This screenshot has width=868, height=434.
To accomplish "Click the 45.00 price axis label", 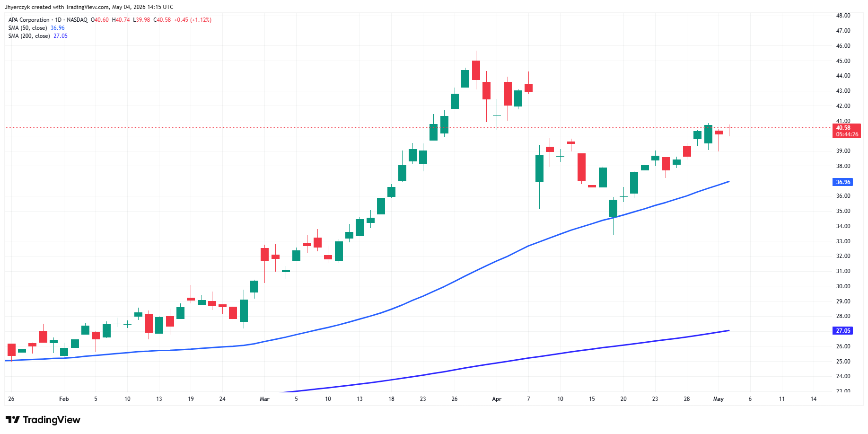I will pos(843,61).
